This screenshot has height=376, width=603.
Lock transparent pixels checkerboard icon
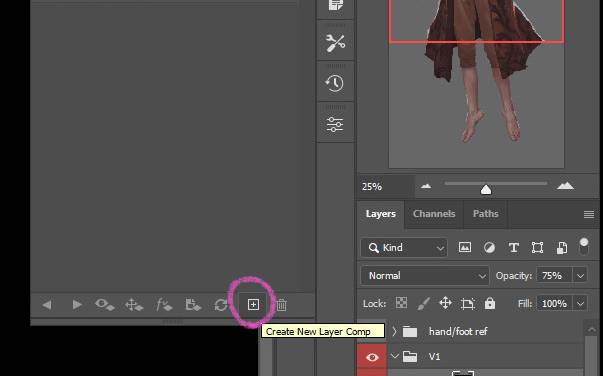(401, 303)
